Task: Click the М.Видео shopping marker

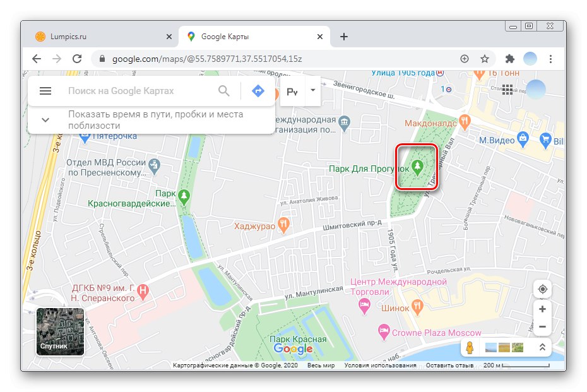Action: (523, 140)
